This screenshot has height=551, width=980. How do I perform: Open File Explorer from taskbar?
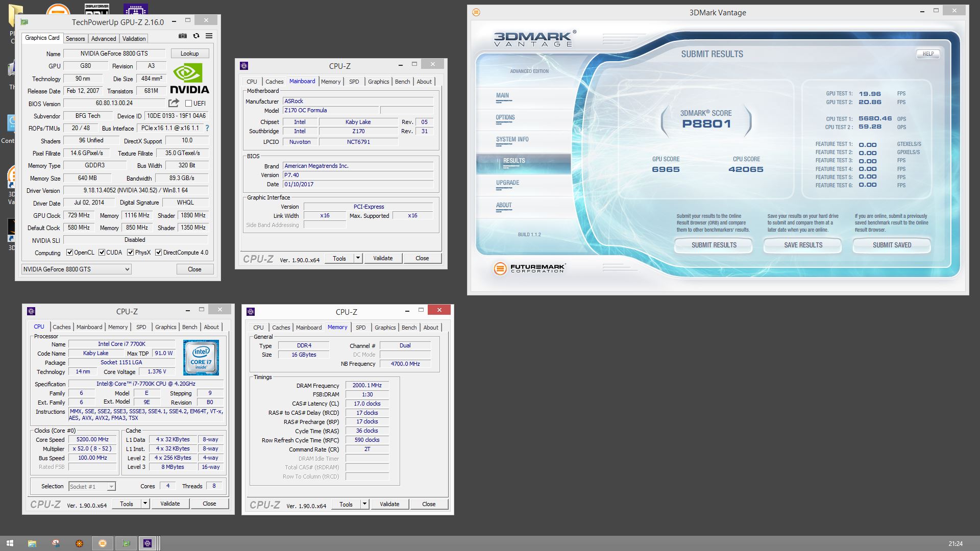point(32,543)
